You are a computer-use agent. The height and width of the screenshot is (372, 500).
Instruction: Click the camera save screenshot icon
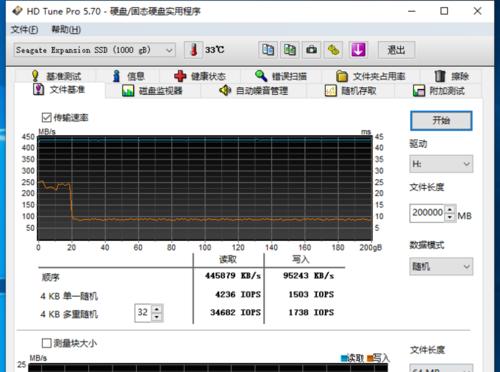coord(311,50)
